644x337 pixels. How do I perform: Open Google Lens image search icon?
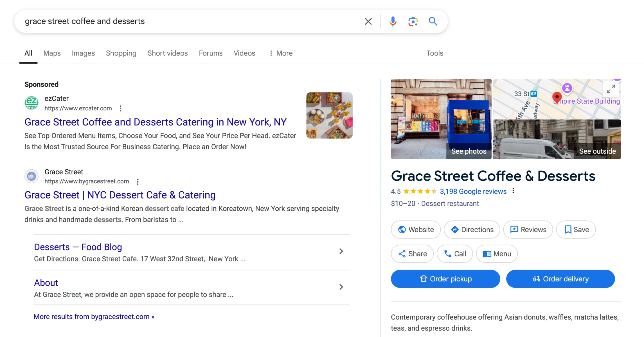pos(413,21)
